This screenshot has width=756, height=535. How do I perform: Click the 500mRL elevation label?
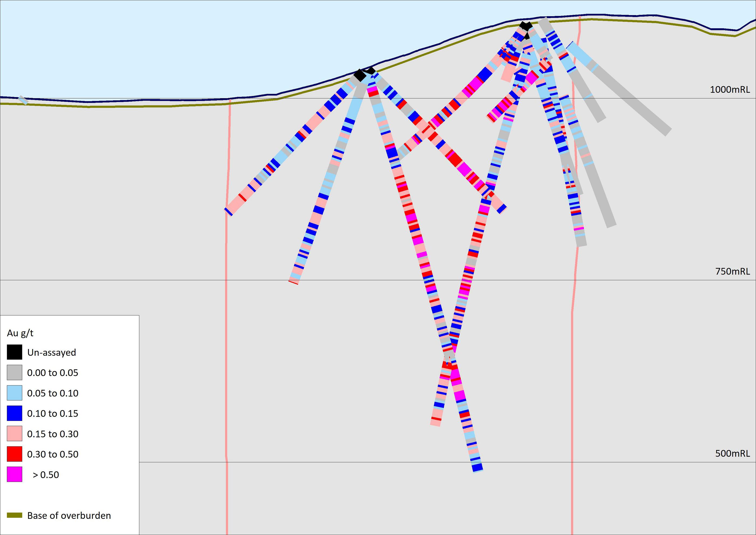click(x=732, y=453)
